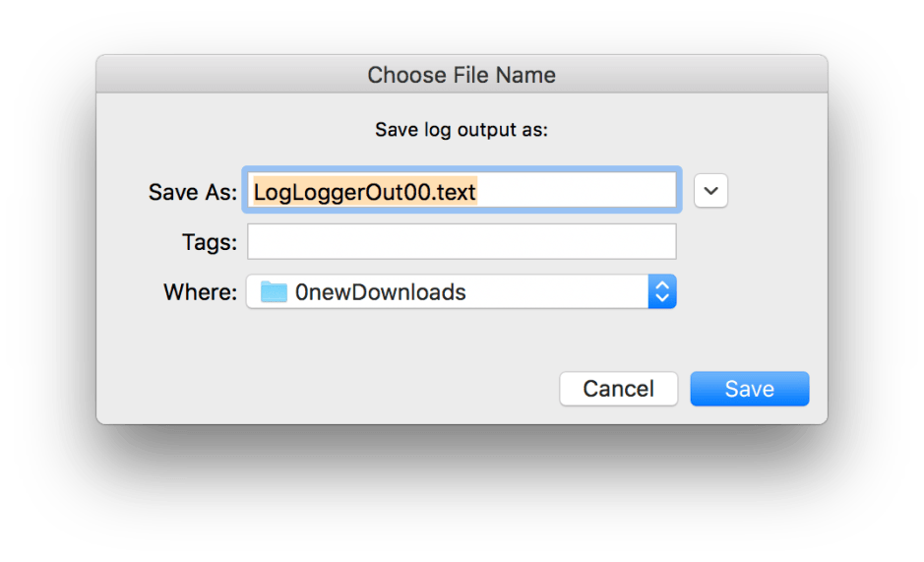Click empty dialog area left of Cancel
The height and width of the screenshot is (562, 924).
325,389
